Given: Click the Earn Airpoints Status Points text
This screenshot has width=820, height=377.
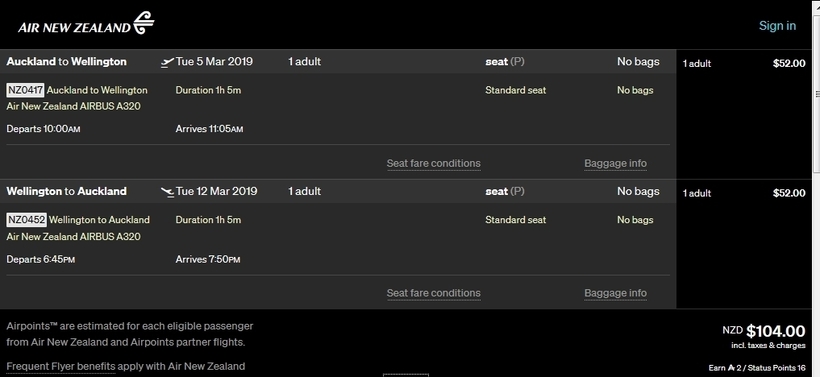Looking at the screenshot, I should (757, 368).
